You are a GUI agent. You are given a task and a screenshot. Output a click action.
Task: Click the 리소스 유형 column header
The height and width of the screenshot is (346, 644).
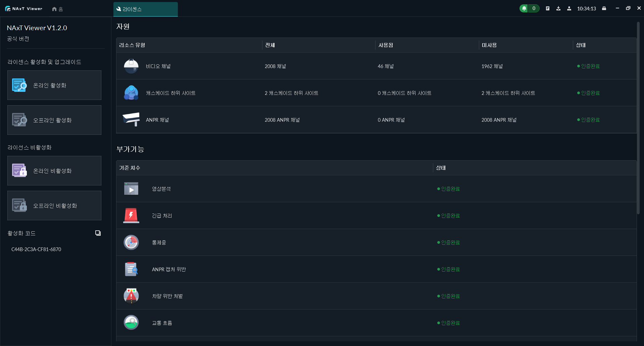click(x=132, y=45)
